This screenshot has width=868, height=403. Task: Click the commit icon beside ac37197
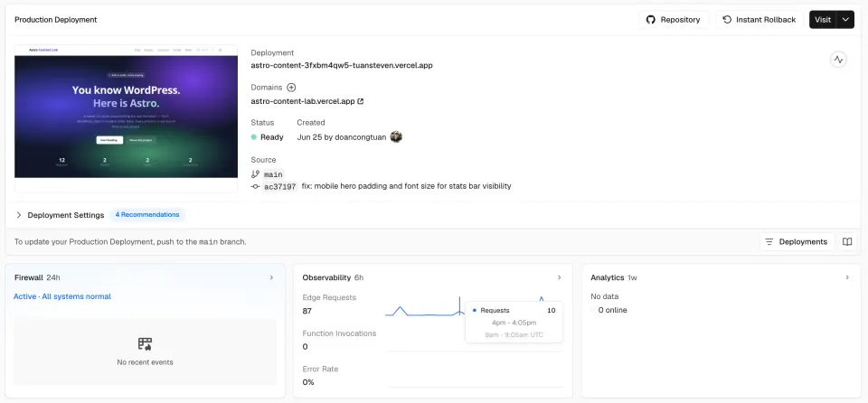[x=255, y=186]
